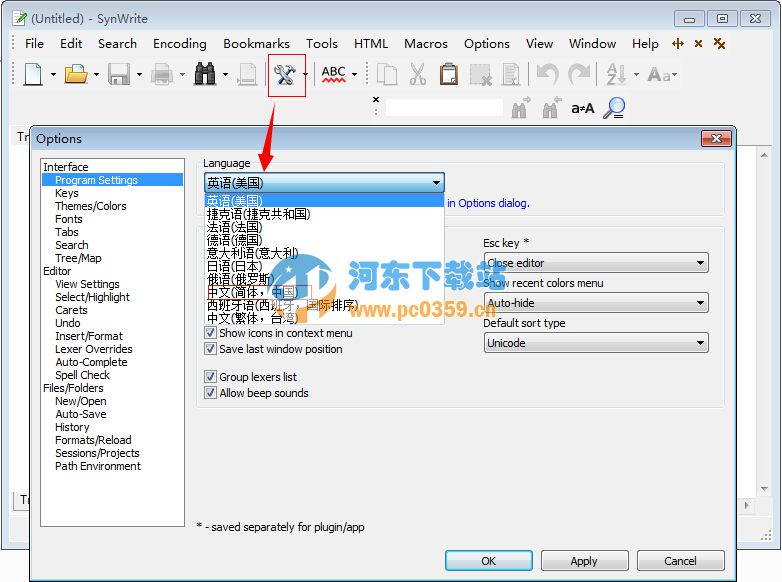Viewport: 782px width, 582px height.
Task: Select the Themes/Colors tree item
Action: (91, 206)
